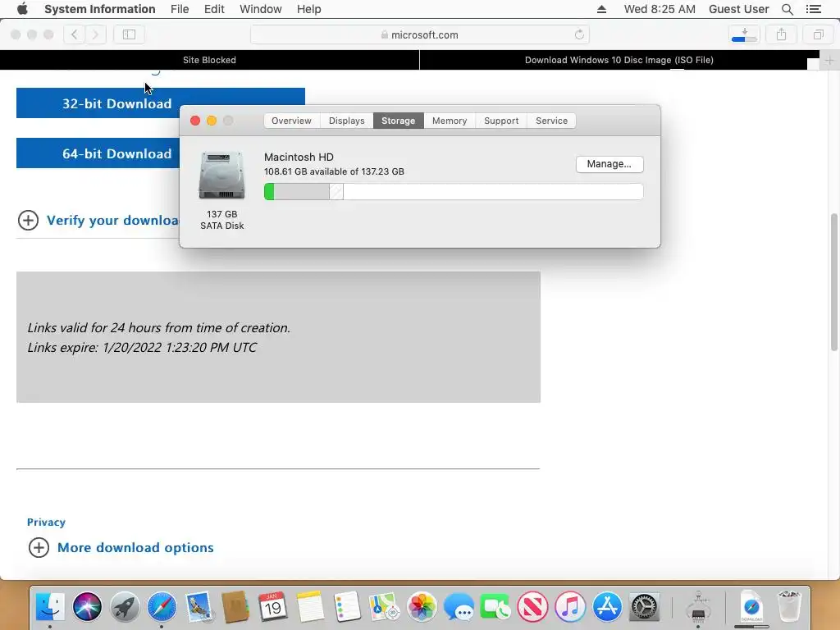The height and width of the screenshot is (630, 840).
Task: Switch to the Support tab
Action: pos(501,121)
